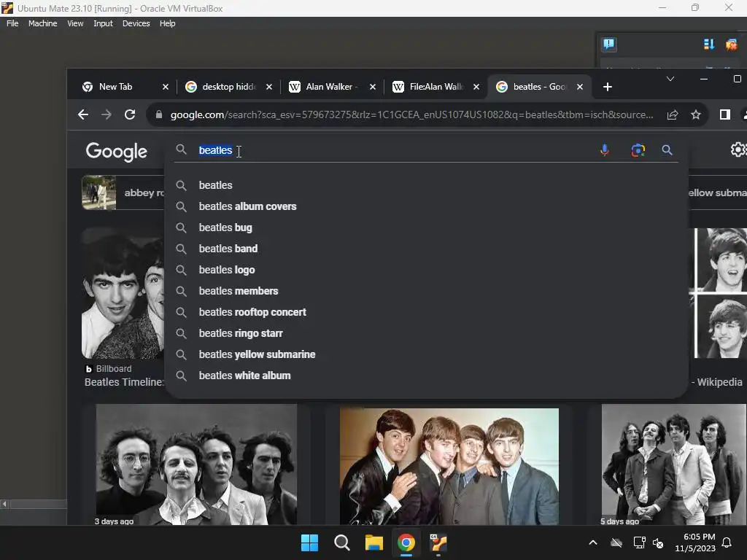Viewport: 747px width, 560px height.
Task: Click the lock site info icon
Action: point(159,114)
